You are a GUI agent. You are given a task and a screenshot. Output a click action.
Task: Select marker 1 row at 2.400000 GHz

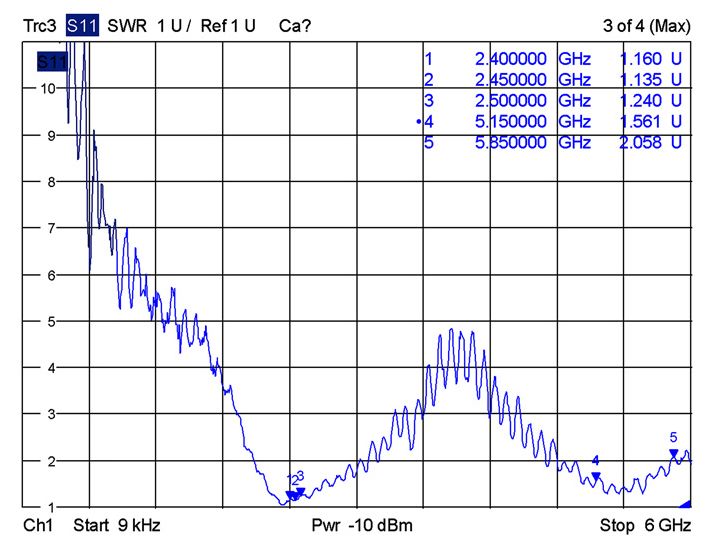(554, 59)
